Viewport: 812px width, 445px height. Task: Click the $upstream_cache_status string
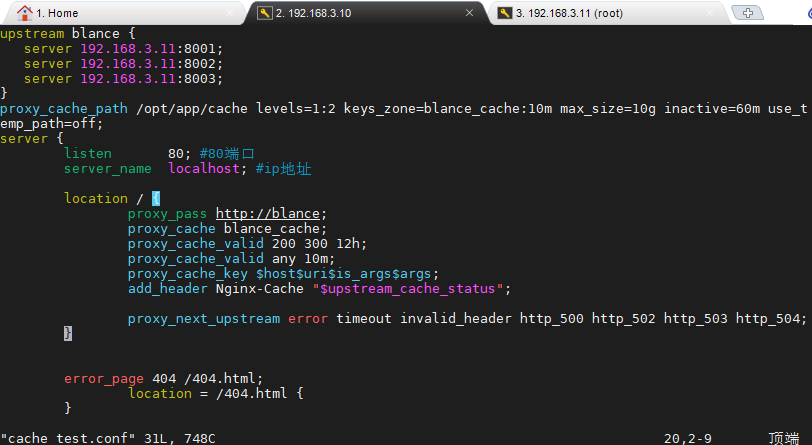click(x=408, y=289)
